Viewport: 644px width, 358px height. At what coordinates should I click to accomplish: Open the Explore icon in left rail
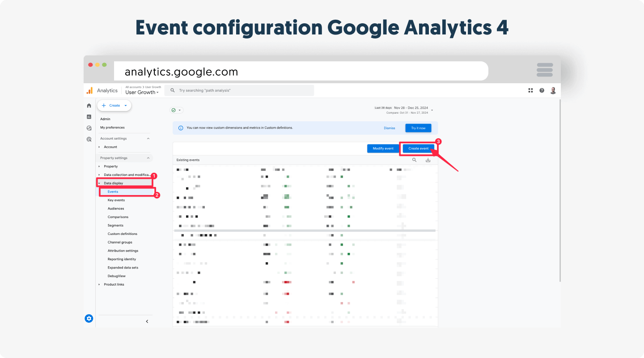point(89,128)
